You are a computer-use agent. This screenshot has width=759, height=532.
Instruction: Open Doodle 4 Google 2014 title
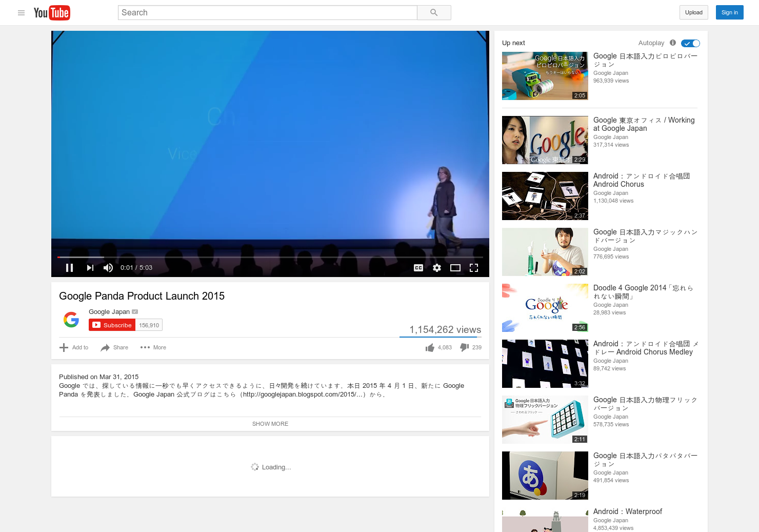coord(643,292)
